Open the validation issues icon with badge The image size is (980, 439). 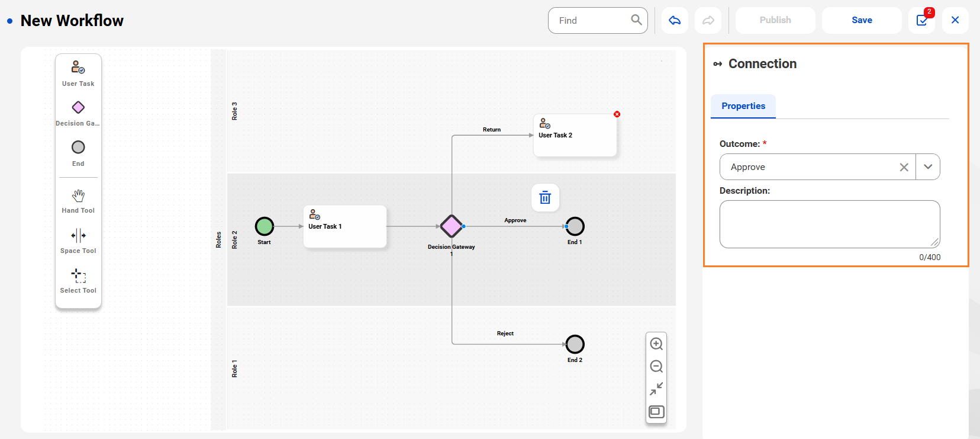coord(922,20)
